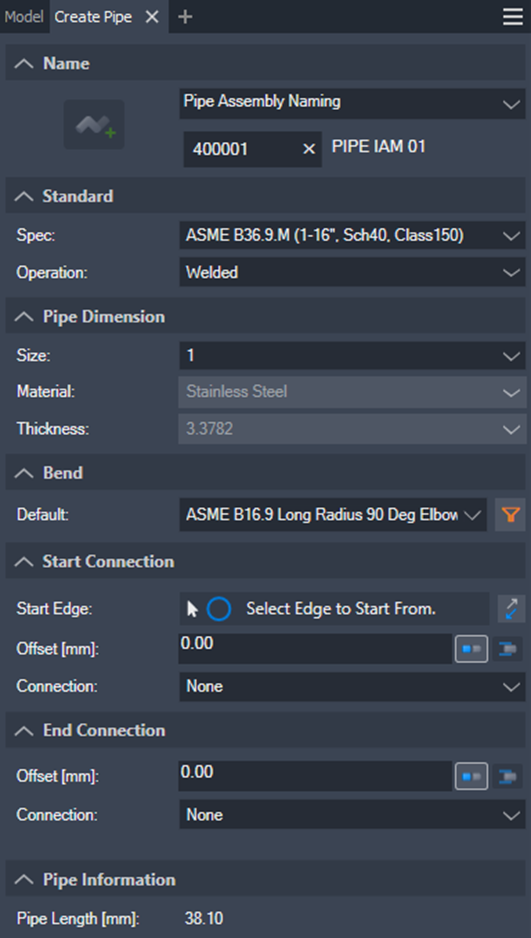The image size is (531, 938).
Task: Click the PIPE IAM 01 label
Action: (379, 147)
